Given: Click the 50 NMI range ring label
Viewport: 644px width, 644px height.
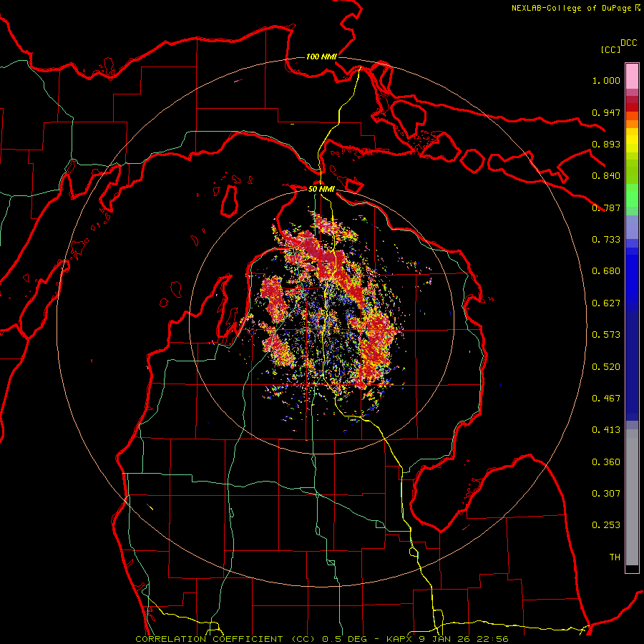Looking at the screenshot, I should pos(321,189).
